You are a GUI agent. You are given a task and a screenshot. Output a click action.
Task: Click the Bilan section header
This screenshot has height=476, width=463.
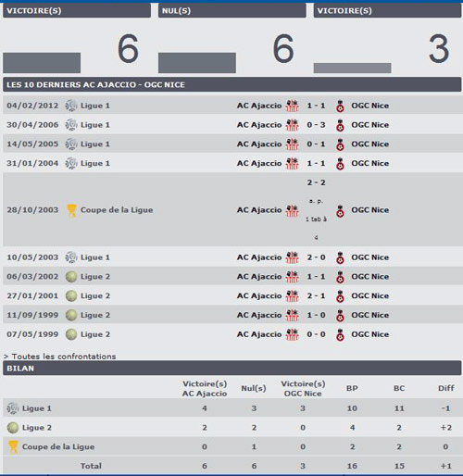tap(232, 369)
